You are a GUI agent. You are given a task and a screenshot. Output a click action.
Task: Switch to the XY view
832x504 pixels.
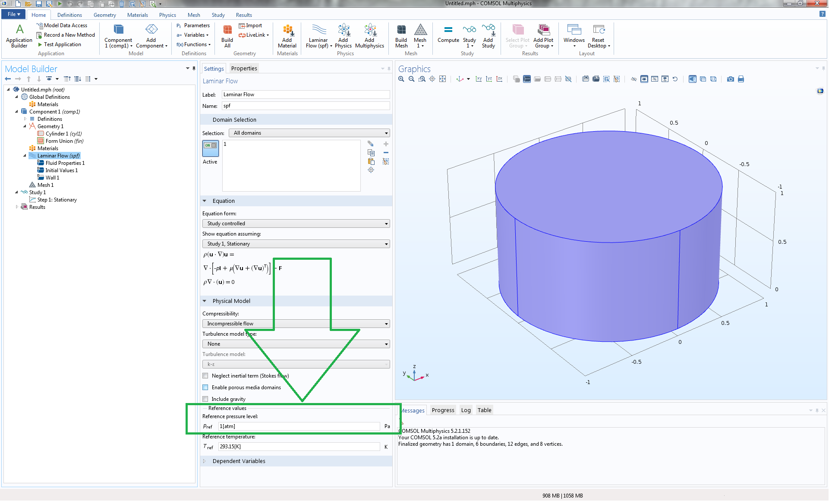(x=479, y=79)
